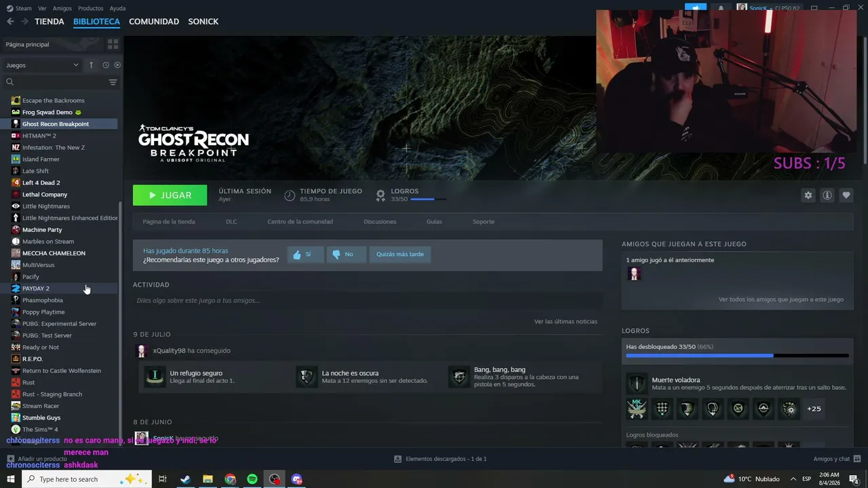Open OBS Studio from the taskbar

274,479
